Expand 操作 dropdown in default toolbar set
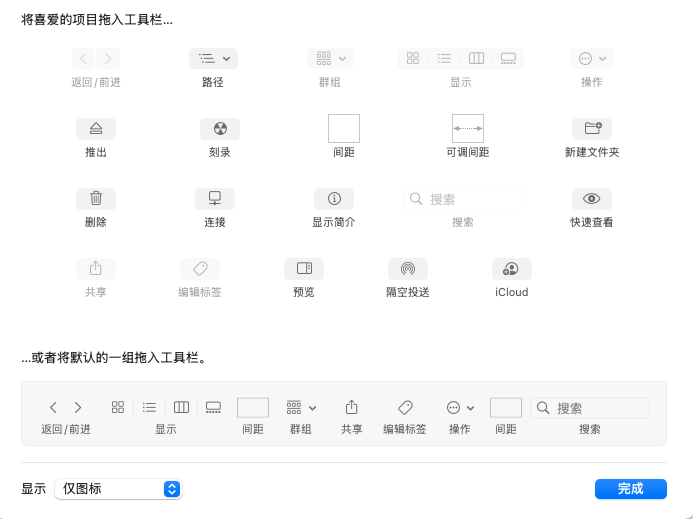693x519 pixels. (460, 408)
